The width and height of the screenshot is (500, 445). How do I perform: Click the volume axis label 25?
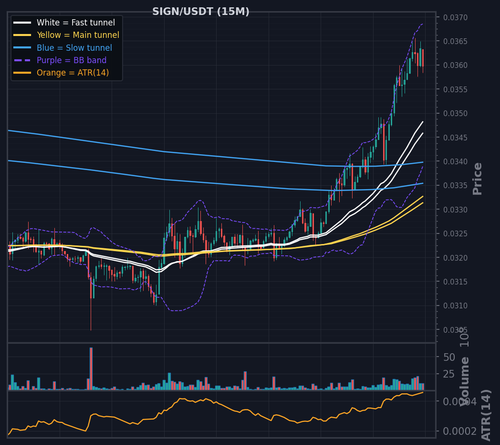click(449, 374)
